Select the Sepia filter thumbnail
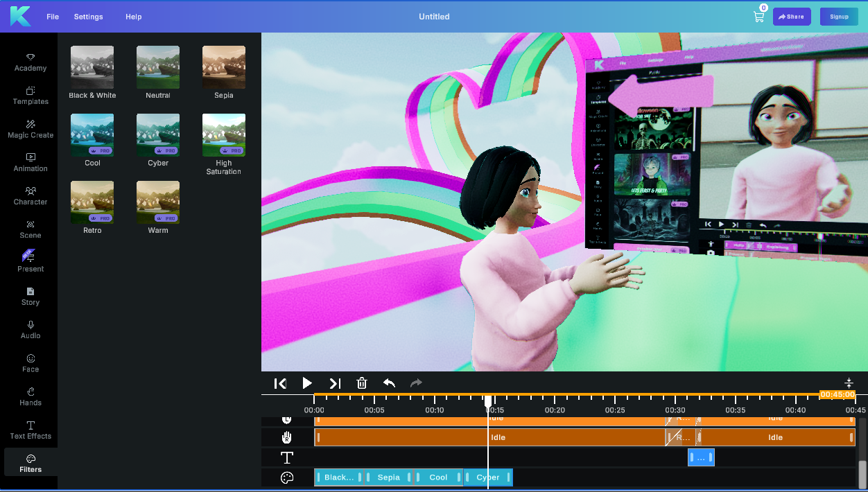 pos(223,67)
